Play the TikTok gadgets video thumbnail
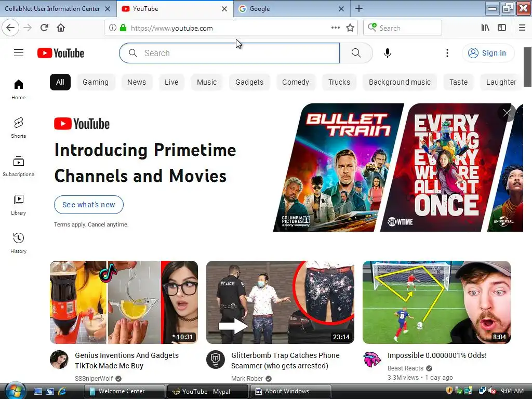 124,302
